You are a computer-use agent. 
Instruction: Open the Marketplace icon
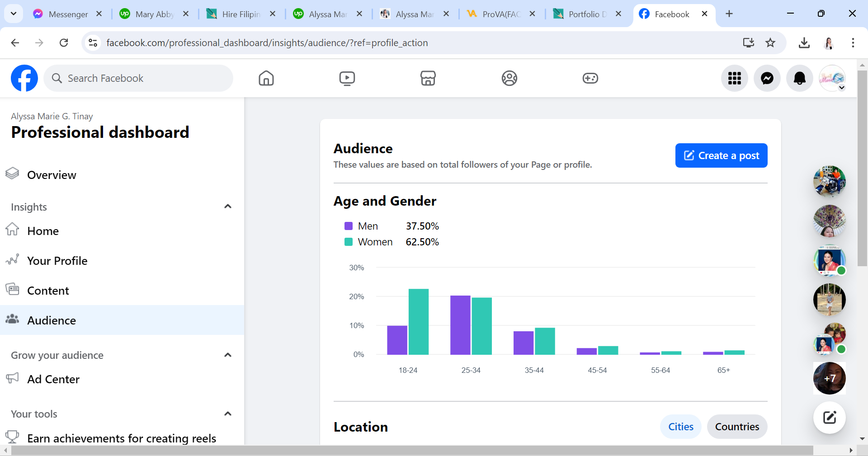[428, 78]
